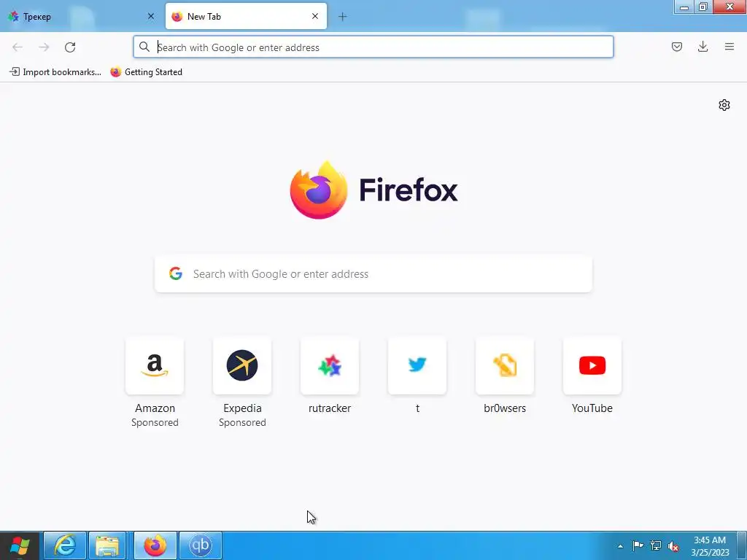Open network status tray icon
This screenshot has width=747, height=560.
656,545
